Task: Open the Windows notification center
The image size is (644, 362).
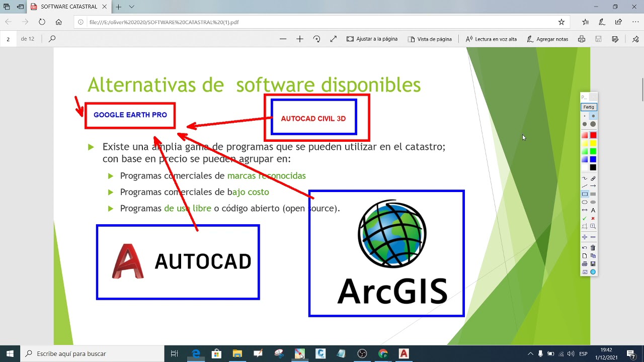Action: click(x=631, y=354)
